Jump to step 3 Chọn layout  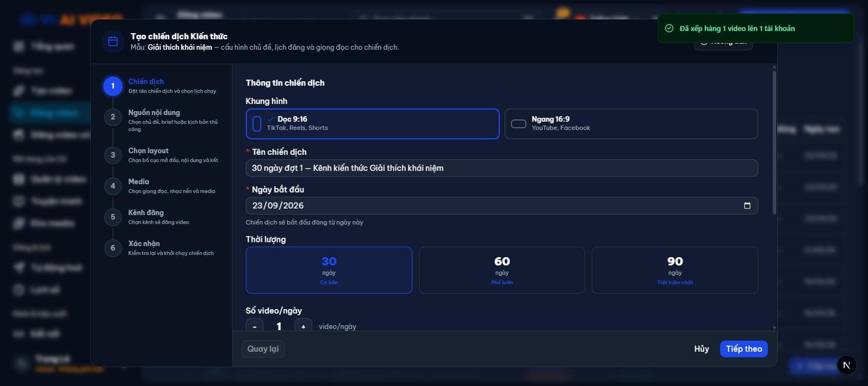click(162, 155)
